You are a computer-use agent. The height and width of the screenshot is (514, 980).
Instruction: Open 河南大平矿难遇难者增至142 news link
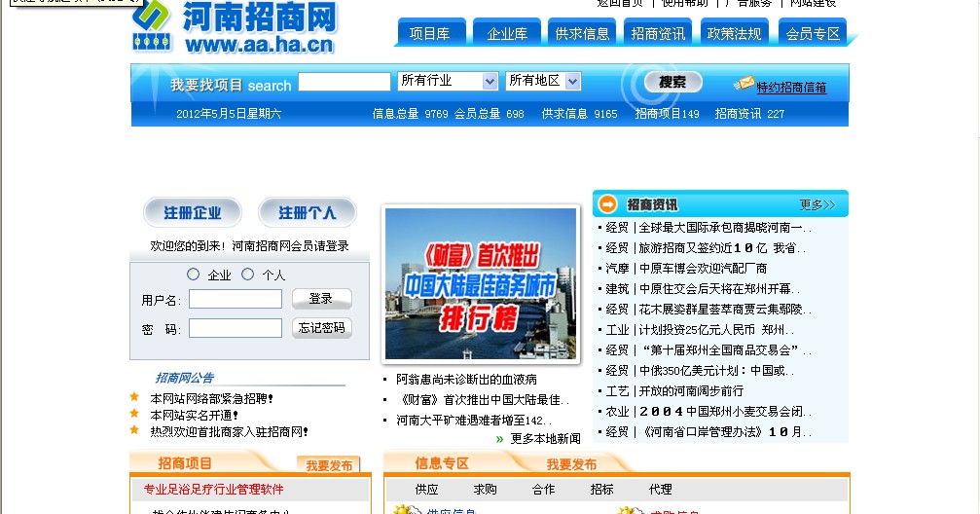coord(474,421)
